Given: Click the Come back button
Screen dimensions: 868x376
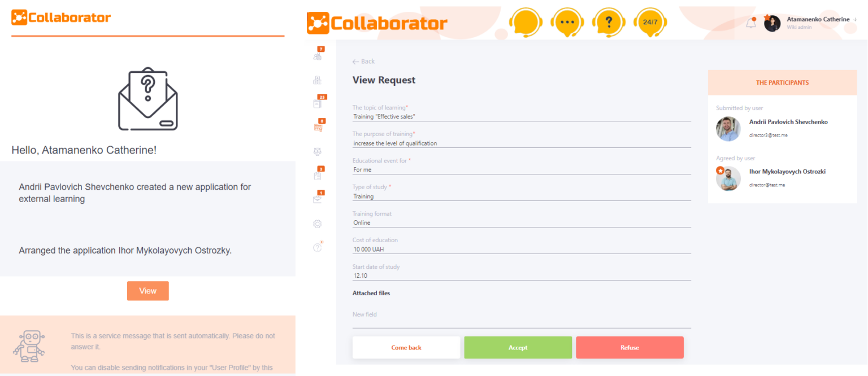Looking at the screenshot, I should click(406, 347).
